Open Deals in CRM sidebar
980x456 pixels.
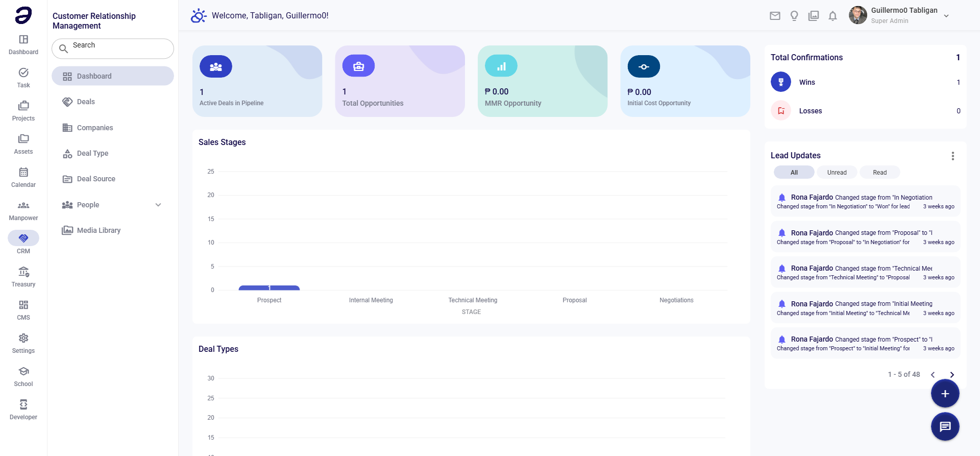point(113,102)
